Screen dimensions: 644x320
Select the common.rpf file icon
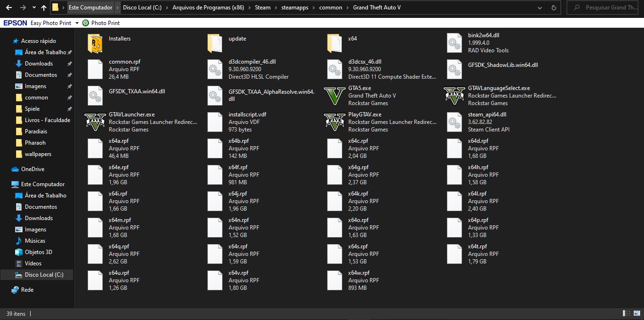(95, 69)
